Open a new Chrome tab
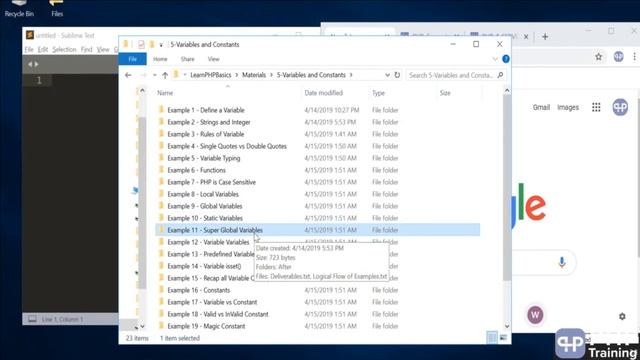The height and width of the screenshot is (360, 640). point(545,37)
